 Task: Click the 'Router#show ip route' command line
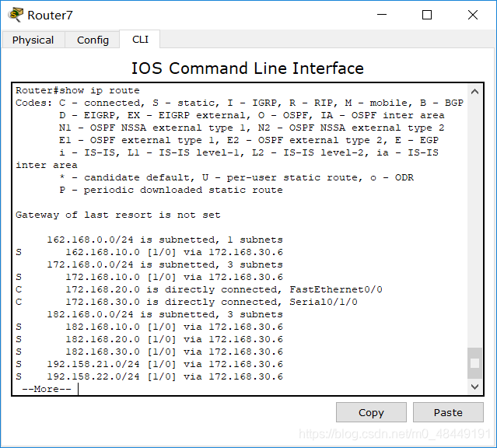pyautogui.click(x=78, y=91)
